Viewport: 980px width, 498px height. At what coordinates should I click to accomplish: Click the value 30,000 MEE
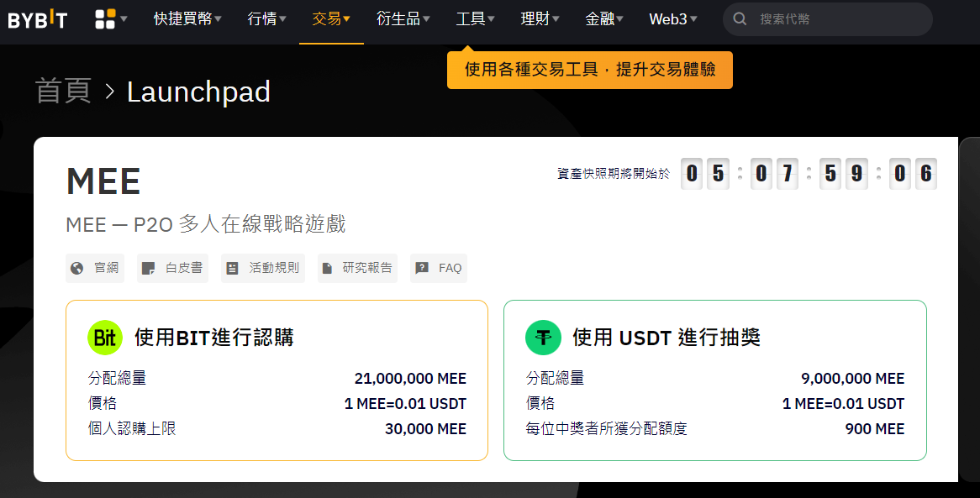coord(425,428)
